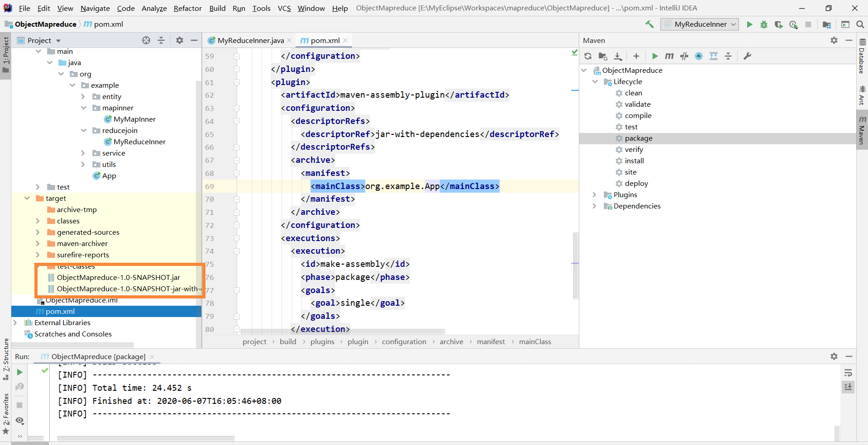Open the Ant side tool window

click(862, 95)
